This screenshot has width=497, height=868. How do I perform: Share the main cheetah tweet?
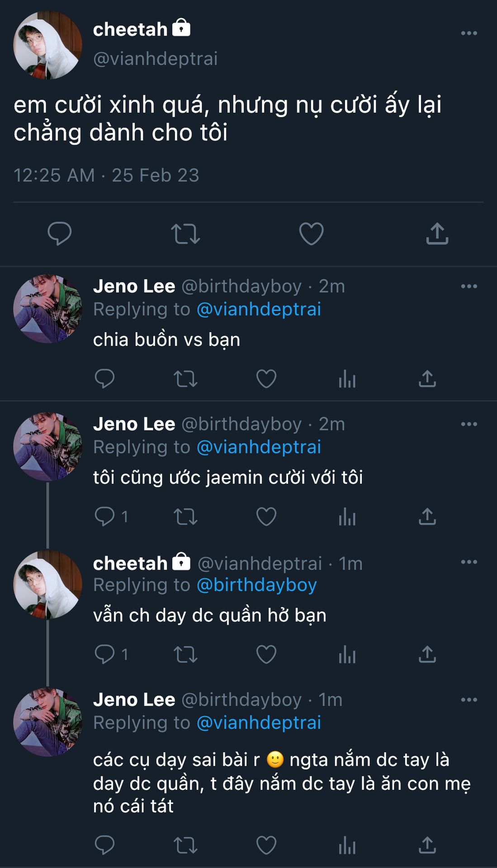tap(437, 234)
